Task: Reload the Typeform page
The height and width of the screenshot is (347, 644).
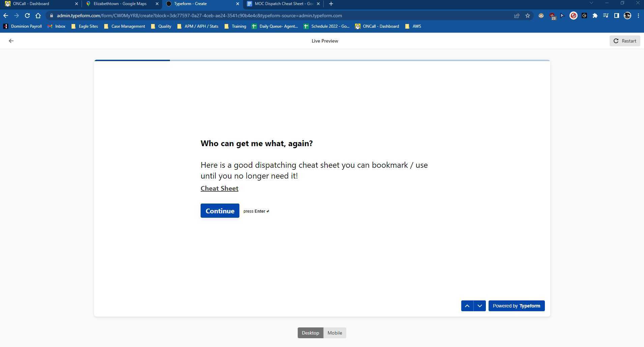Action: [x=27, y=16]
